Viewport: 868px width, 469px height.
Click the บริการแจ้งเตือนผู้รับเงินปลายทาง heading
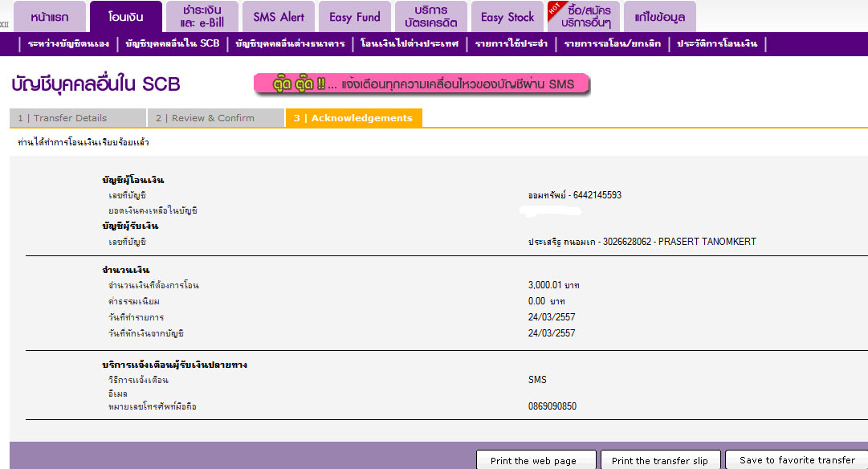point(174,365)
